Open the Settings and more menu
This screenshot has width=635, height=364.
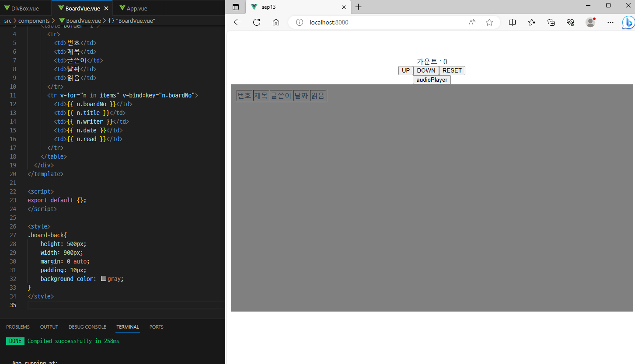point(611,22)
